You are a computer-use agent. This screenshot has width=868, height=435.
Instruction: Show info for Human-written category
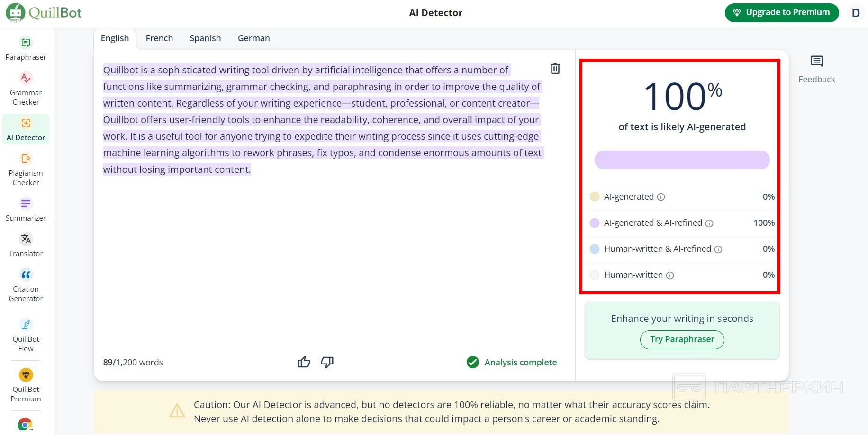tap(670, 275)
